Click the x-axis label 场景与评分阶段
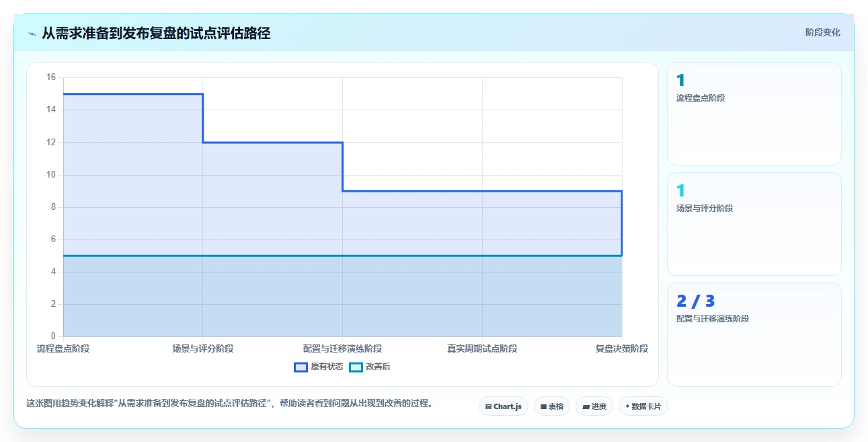868x442 pixels. pos(203,348)
